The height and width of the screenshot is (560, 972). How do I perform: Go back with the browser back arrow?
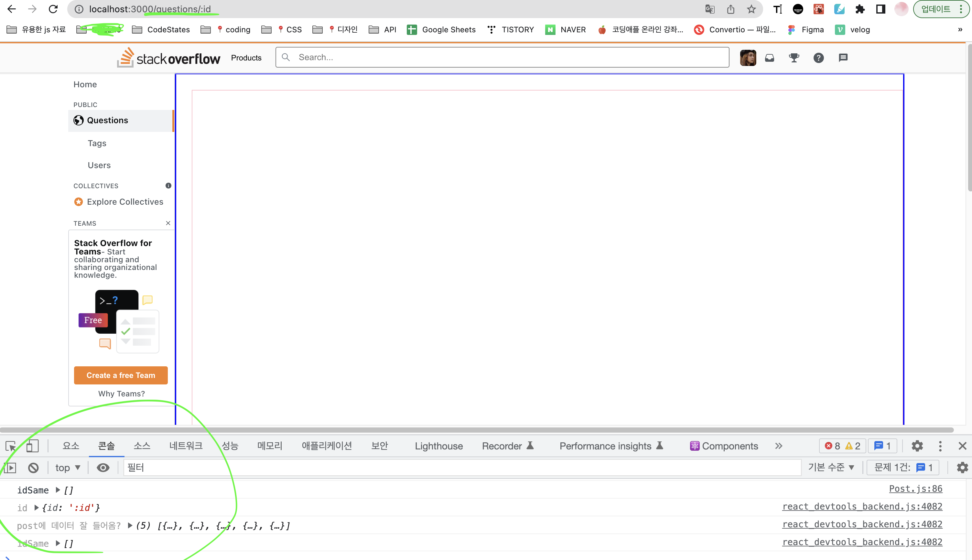pyautogui.click(x=12, y=9)
